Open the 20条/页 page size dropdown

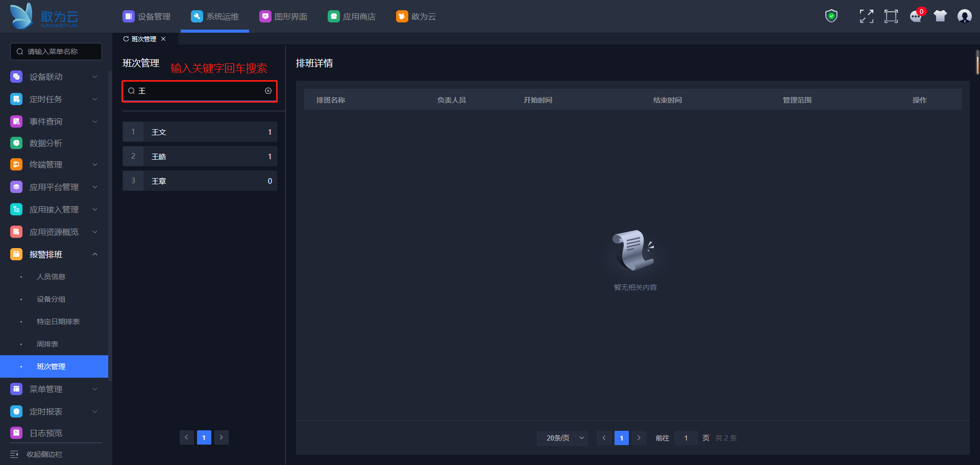pos(562,438)
